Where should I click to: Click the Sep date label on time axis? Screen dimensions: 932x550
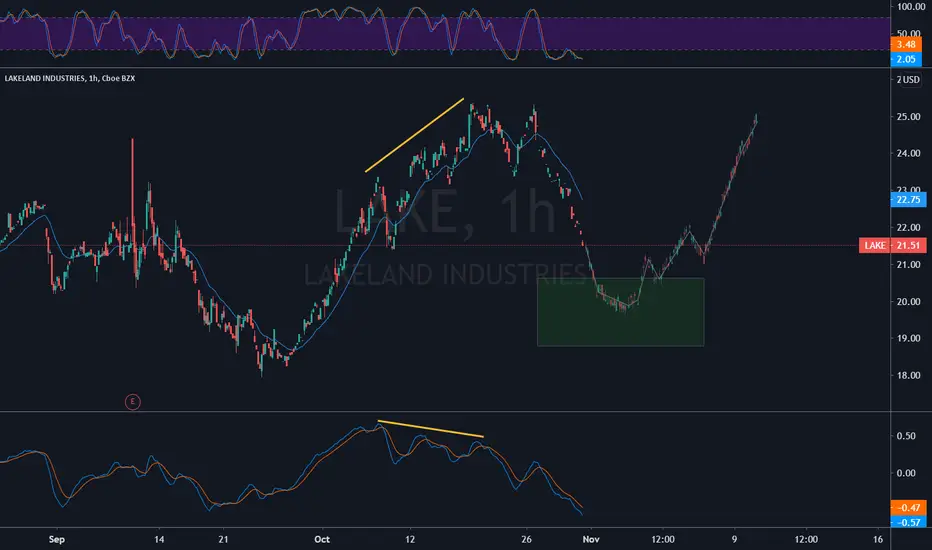[x=56, y=539]
